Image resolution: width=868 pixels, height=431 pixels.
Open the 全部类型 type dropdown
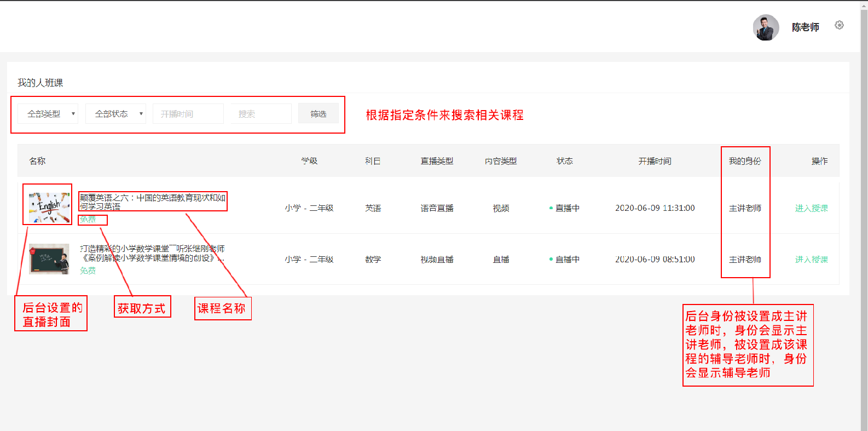click(48, 114)
